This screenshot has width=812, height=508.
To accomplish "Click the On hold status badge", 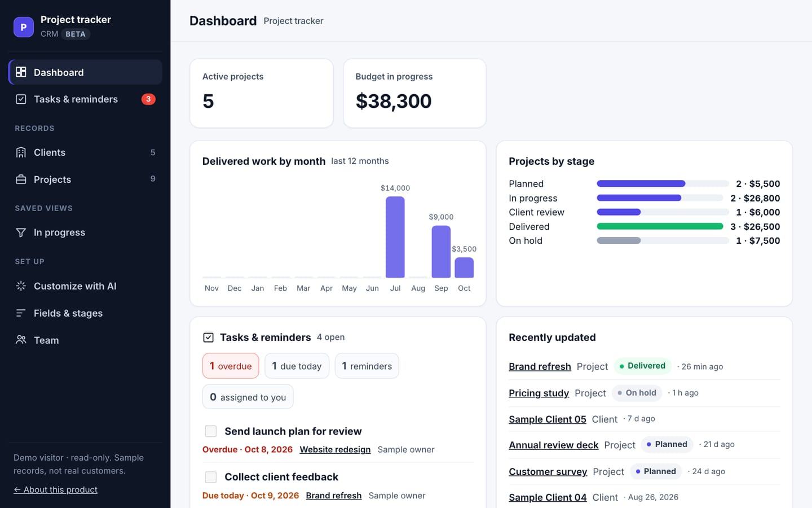I will point(637,393).
